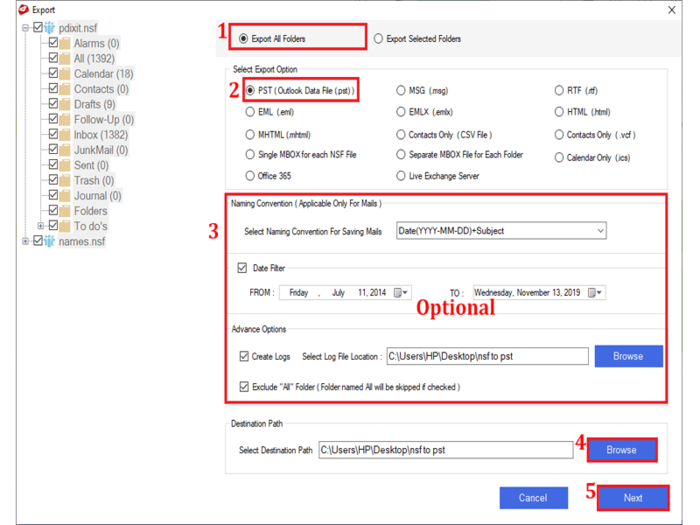Choose the MSG (.msg) export option

click(x=401, y=91)
